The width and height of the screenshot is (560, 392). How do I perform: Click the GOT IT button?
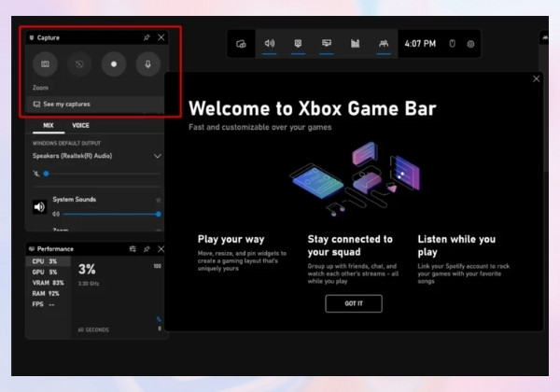pos(354,303)
